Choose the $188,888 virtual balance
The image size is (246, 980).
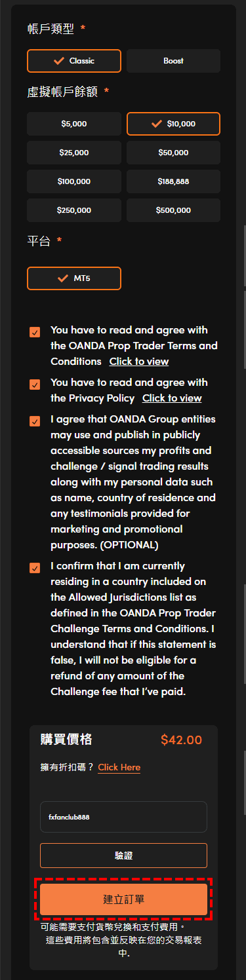(173, 181)
